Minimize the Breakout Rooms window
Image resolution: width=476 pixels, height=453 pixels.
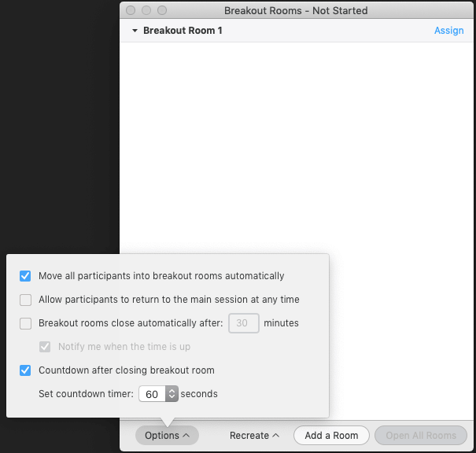click(146, 10)
